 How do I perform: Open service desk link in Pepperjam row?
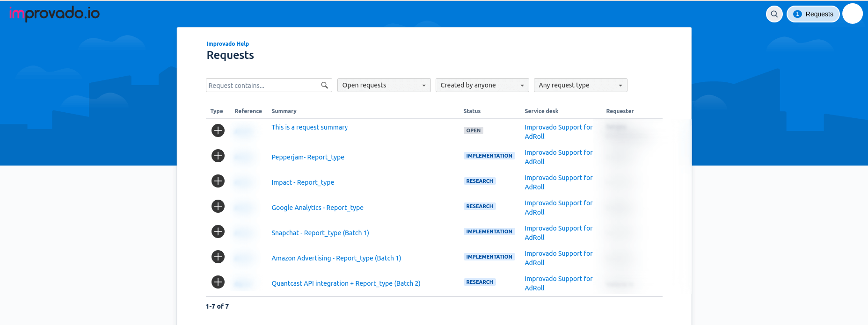pos(558,157)
